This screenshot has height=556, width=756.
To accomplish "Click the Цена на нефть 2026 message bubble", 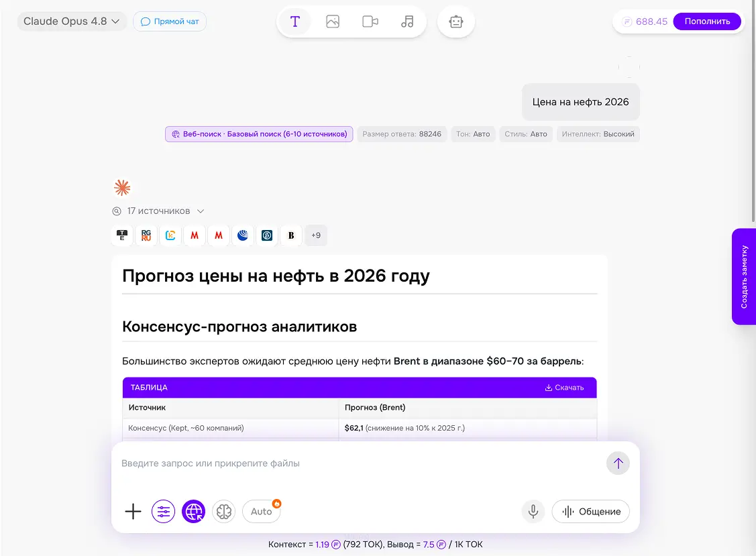I will pyautogui.click(x=580, y=102).
